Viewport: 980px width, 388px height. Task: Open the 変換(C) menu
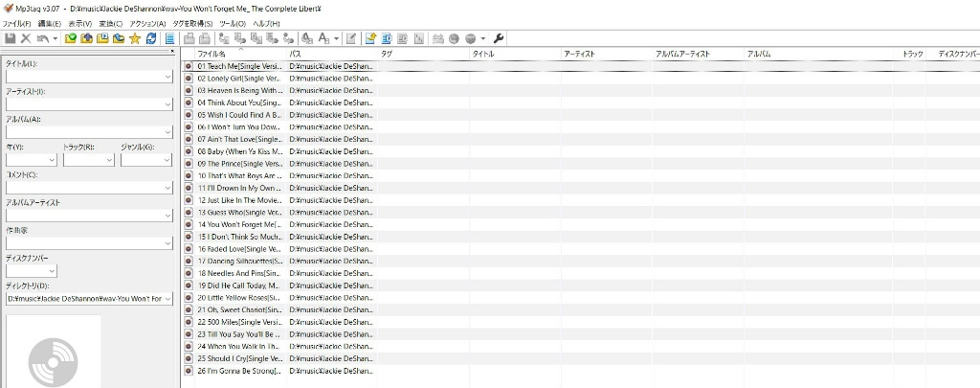click(x=111, y=24)
